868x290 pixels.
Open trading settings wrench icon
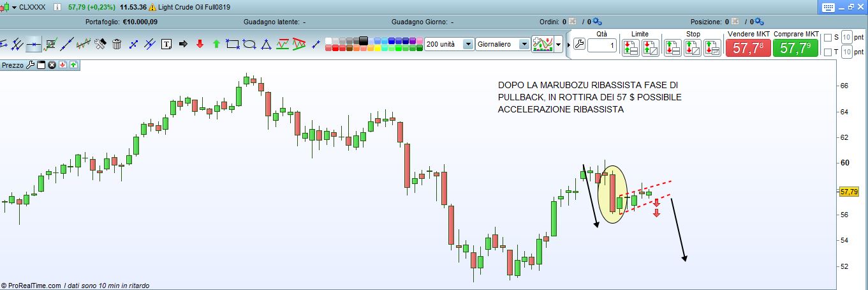(579, 44)
